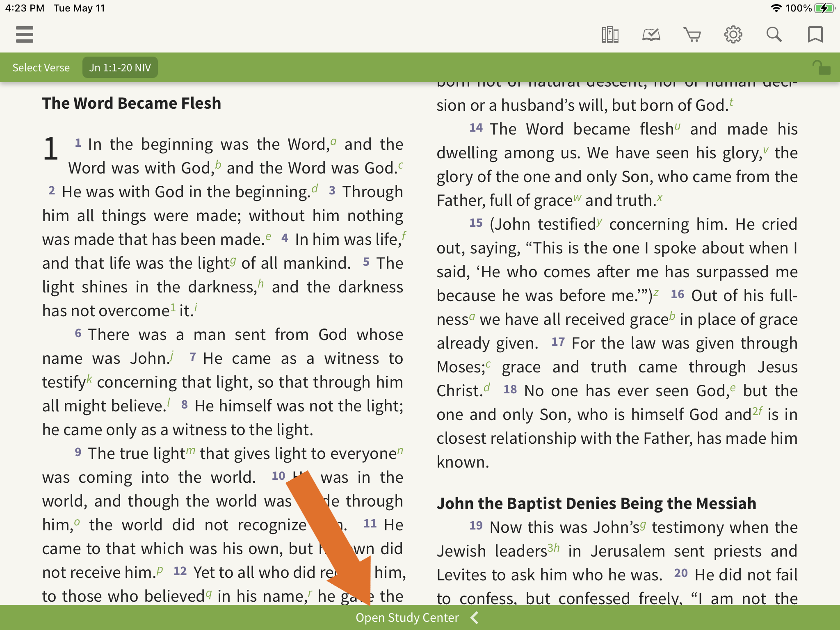Image resolution: width=840 pixels, height=630 pixels.
Task: Open cross-reference c after 'was God.'
Action: click(401, 165)
